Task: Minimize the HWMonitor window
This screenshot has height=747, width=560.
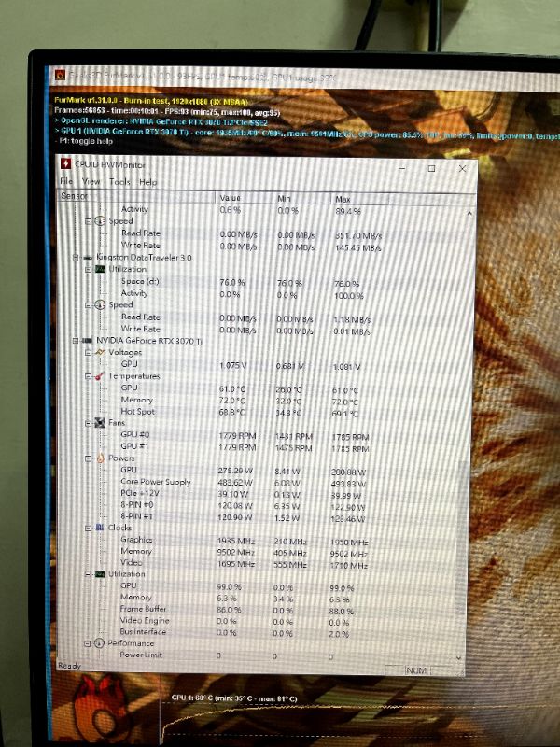Action: (402, 168)
